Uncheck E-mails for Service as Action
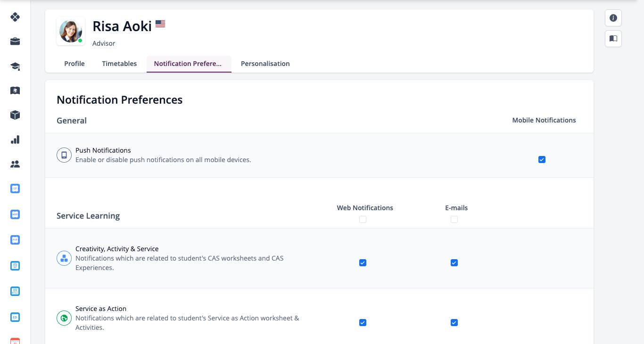The width and height of the screenshot is (644, 344). [454, 323]
